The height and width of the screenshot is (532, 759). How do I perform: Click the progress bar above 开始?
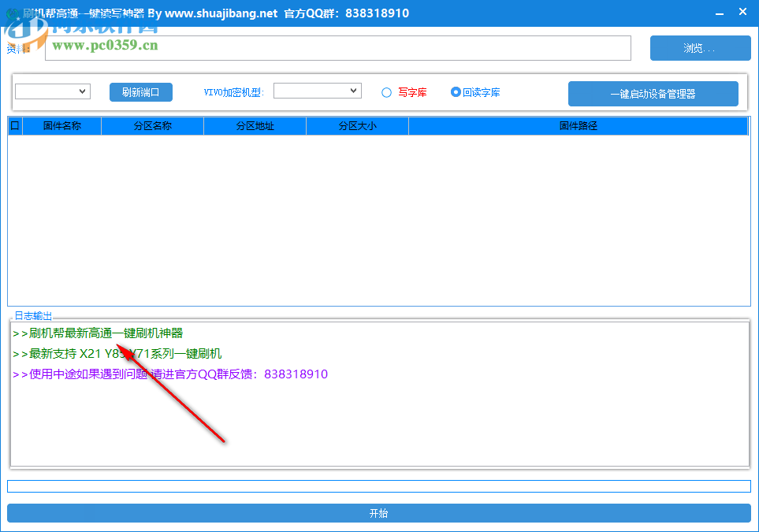(x=379, y=486)
